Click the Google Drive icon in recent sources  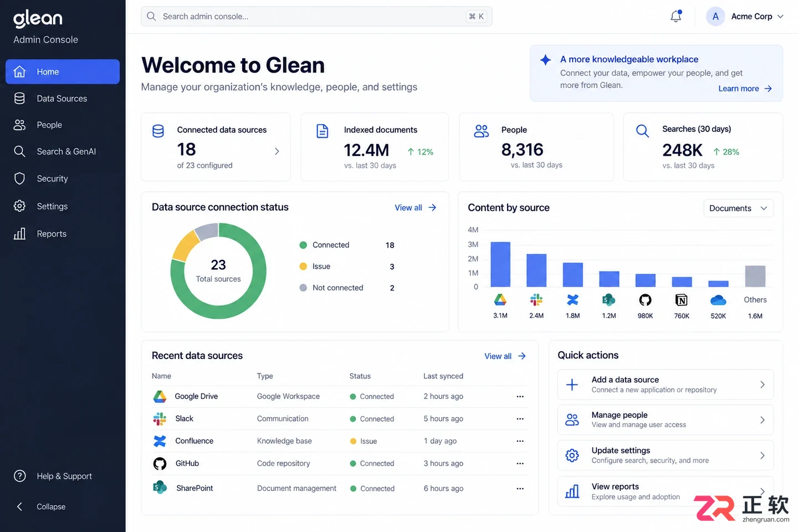[160, 396]
